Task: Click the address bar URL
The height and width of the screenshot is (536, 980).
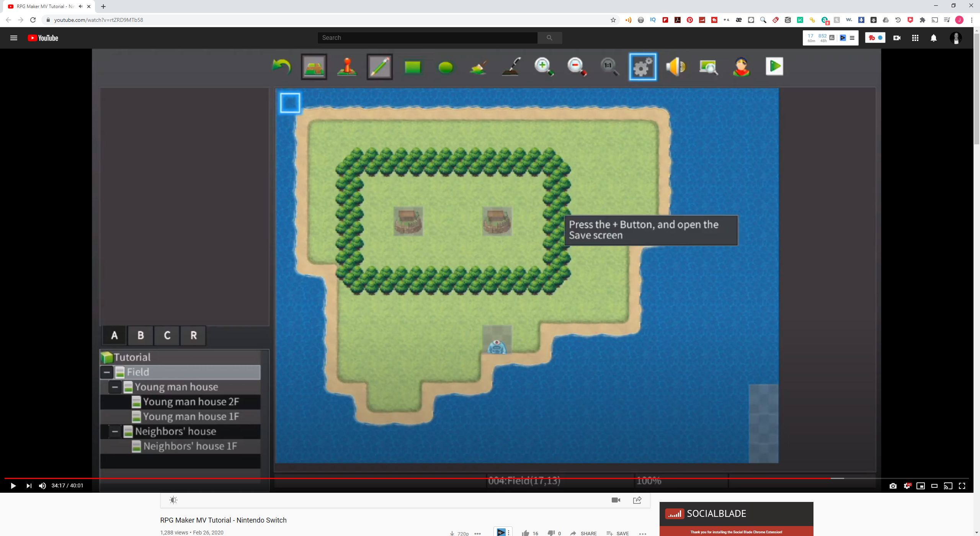Action: 99,20
